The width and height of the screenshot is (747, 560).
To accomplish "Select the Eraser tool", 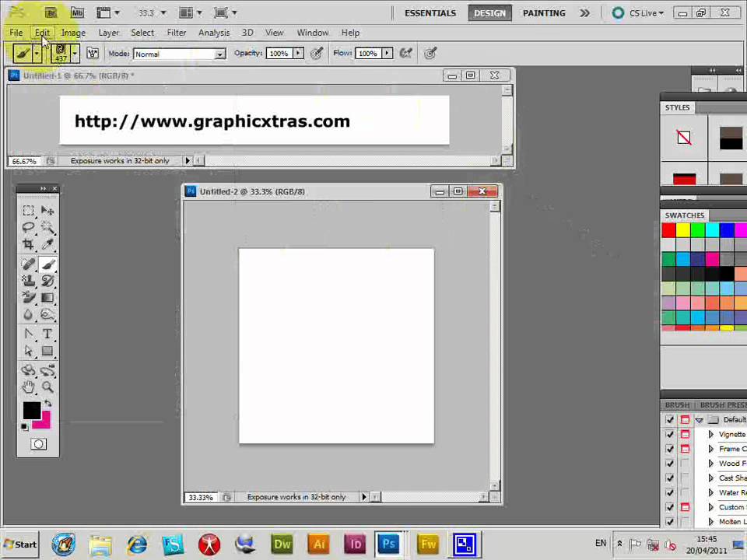I will 28,298.
